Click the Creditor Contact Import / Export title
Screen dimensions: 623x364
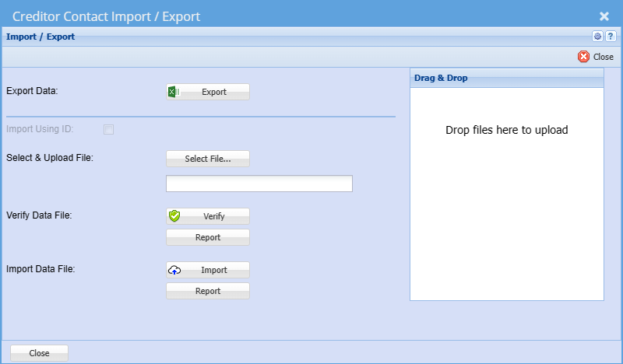pyautogui.click(x=106, y=16)
